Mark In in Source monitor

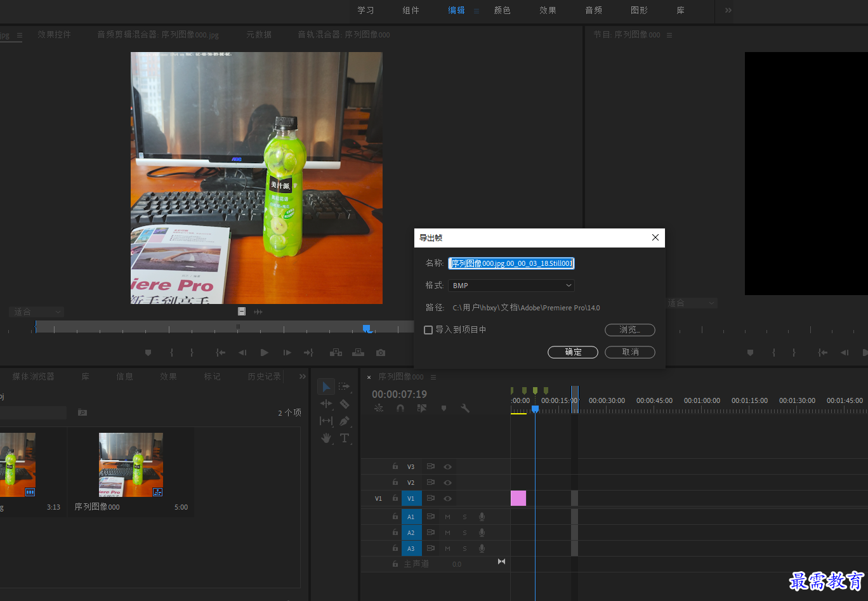point(171,352)
